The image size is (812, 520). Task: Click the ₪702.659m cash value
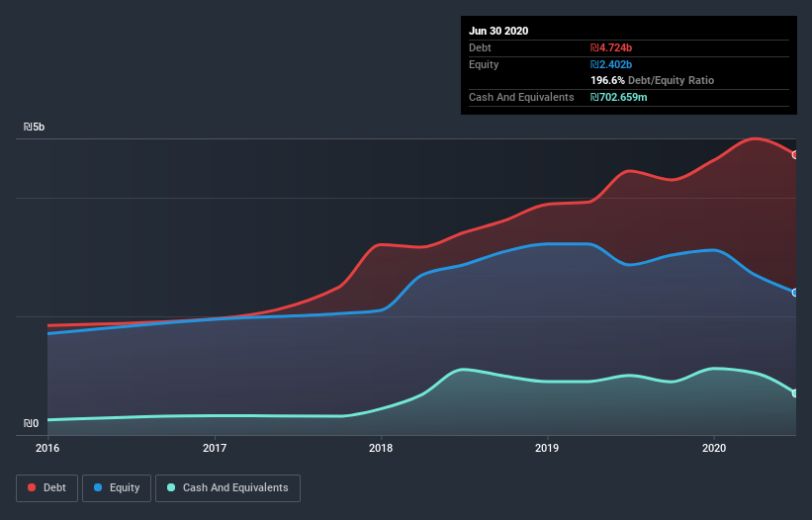click(619, 97)
